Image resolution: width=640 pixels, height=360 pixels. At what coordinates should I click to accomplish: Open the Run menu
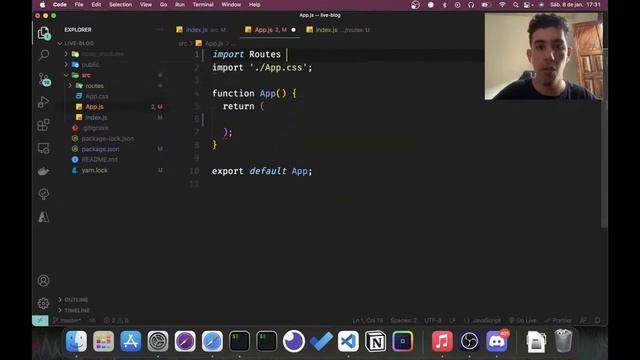coord(180,4)
